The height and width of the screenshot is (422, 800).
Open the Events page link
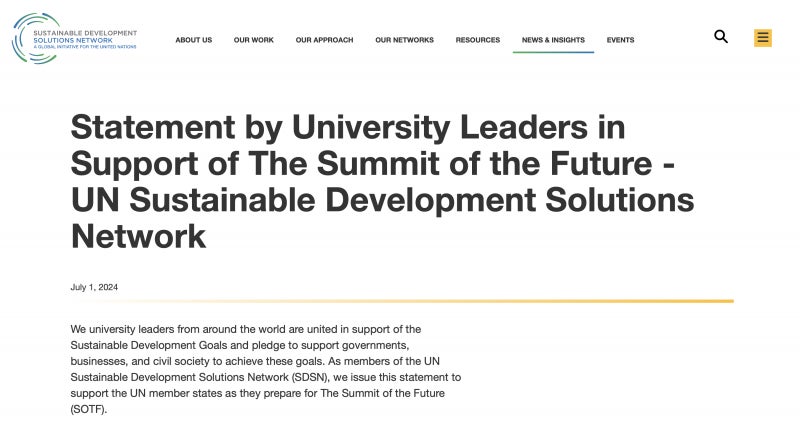620,40
